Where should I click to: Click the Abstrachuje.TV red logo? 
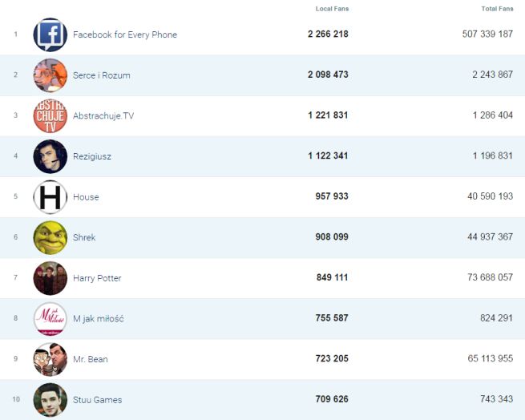tap(50, 116)
